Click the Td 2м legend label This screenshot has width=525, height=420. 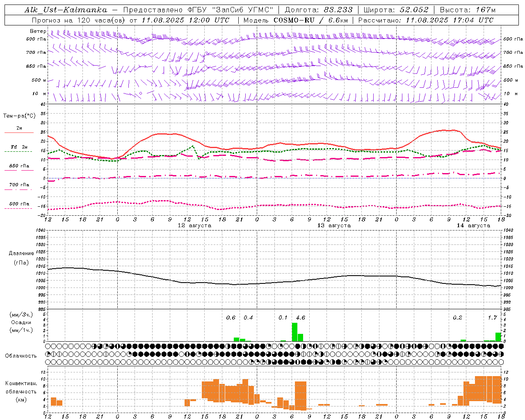click(19, 147)
